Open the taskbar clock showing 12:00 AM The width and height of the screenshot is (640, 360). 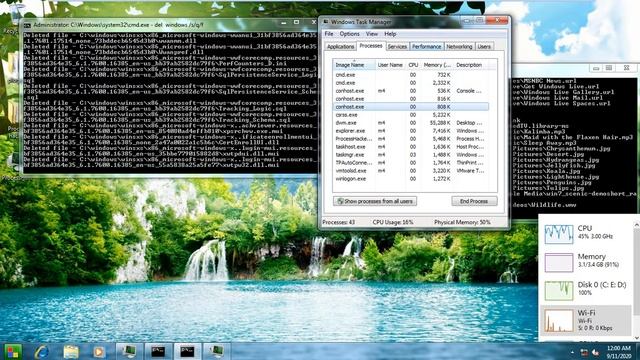click(x=619, y=352)
